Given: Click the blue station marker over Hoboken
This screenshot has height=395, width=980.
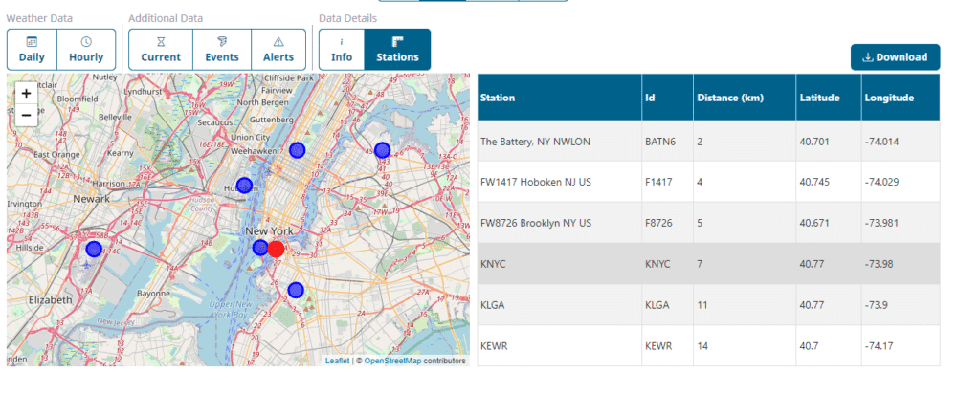Looking at the screenshot, I should pyautogui.click(x=244, y=185).
